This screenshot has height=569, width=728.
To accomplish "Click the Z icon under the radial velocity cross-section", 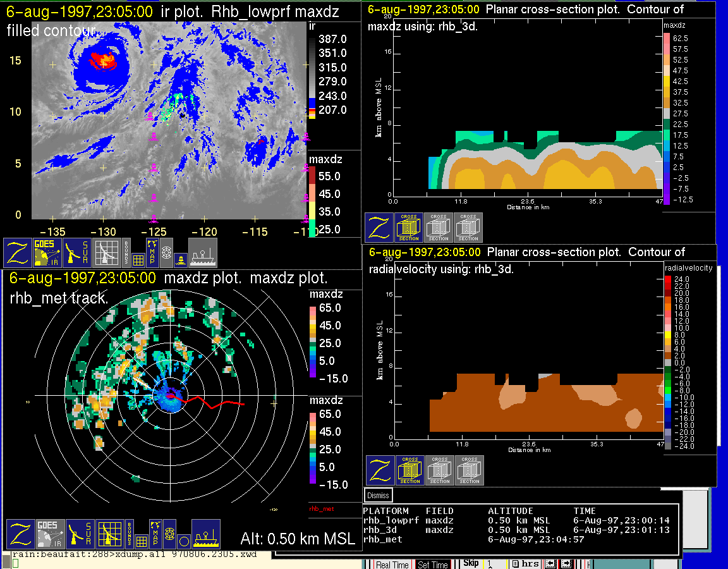I will click(380, 470).
